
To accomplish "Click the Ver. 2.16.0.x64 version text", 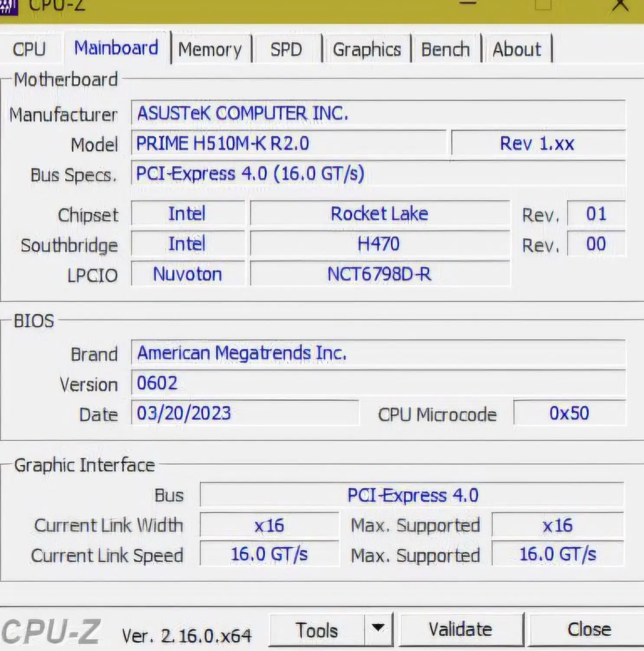I will 186,636.
